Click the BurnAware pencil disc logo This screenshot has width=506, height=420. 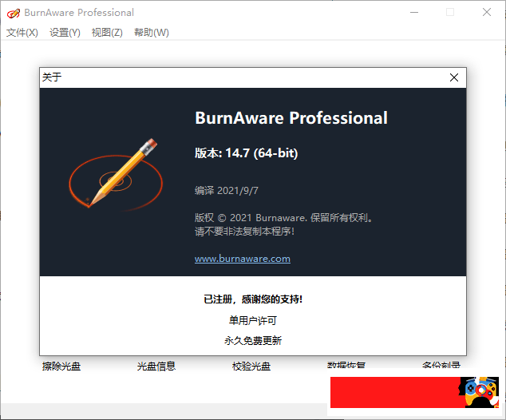click(116, 174)
